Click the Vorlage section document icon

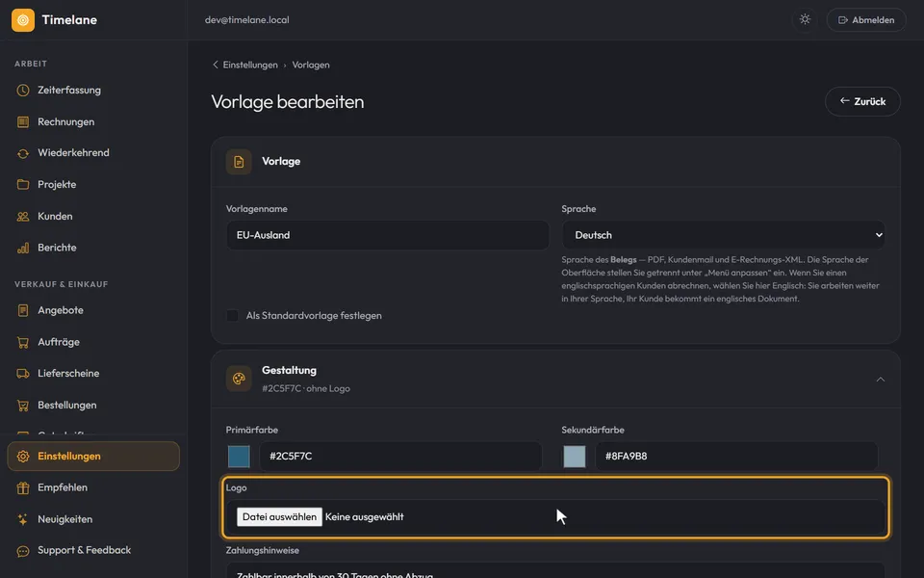pyautogui.click(x=239, y=162)
